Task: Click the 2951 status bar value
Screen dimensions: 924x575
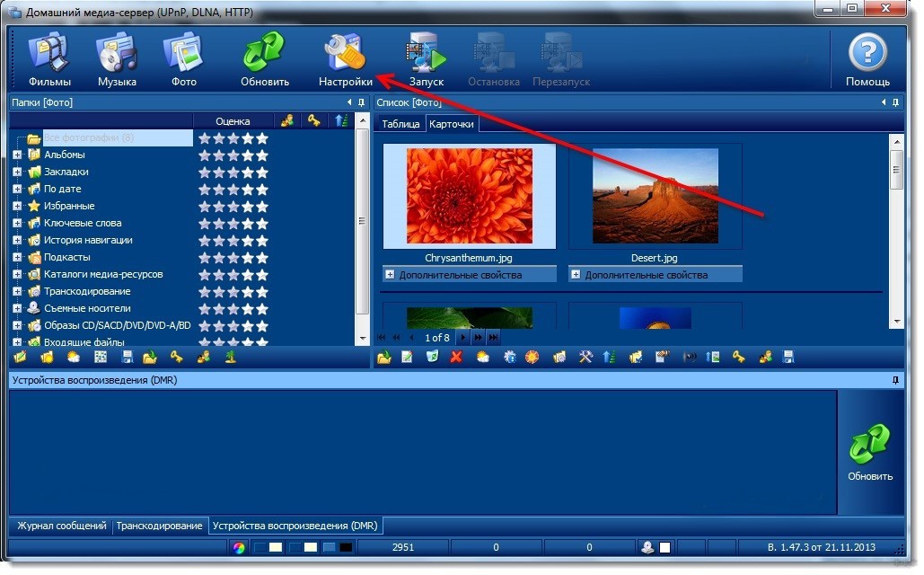Action: [403, 548]
